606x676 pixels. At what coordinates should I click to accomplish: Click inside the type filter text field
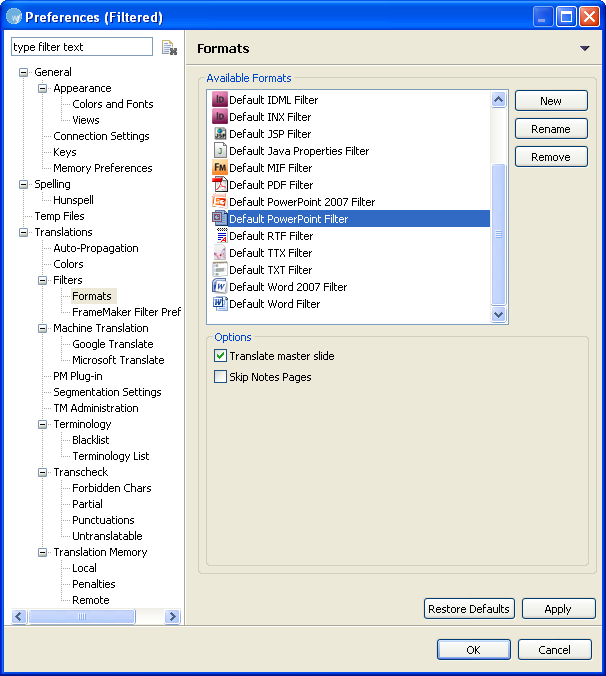click(x=82, y=47)
